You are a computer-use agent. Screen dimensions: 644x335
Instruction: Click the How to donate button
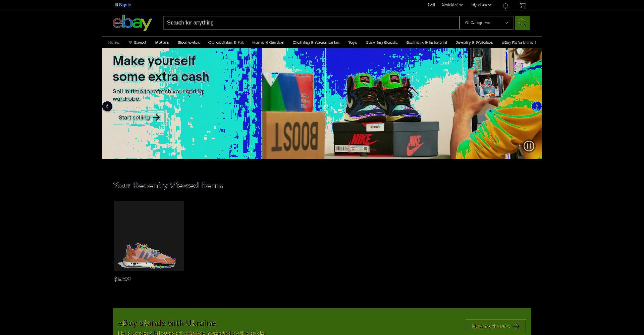tap(496, 327)
